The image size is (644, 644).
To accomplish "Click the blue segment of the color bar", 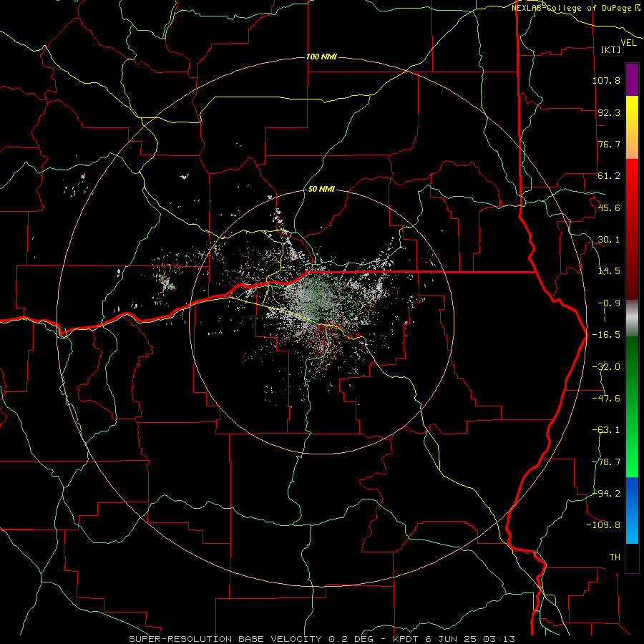I will pyautogui.click(x=632, y=510).
